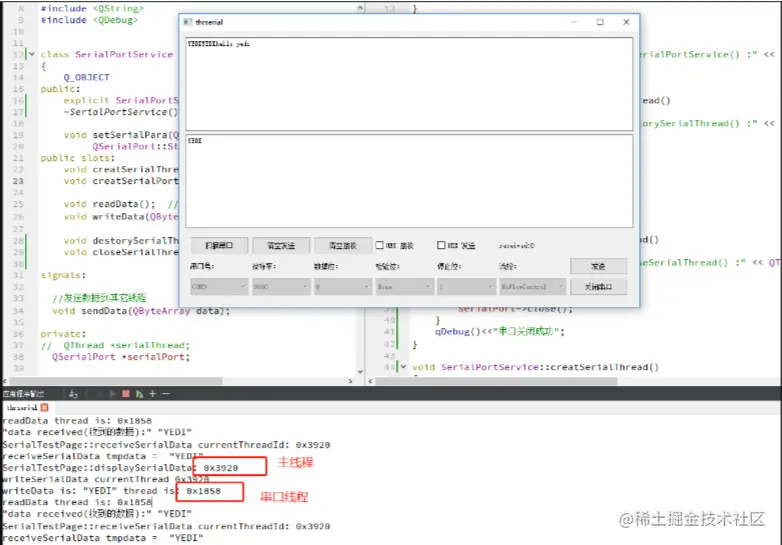
Task: Click the send button in thrserial dialog
Action: [598, 266]
